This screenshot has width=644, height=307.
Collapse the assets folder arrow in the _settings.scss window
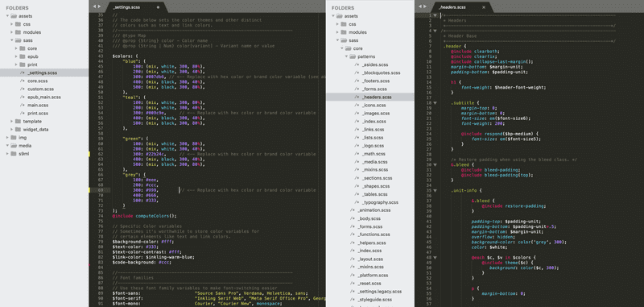(8, 16)
